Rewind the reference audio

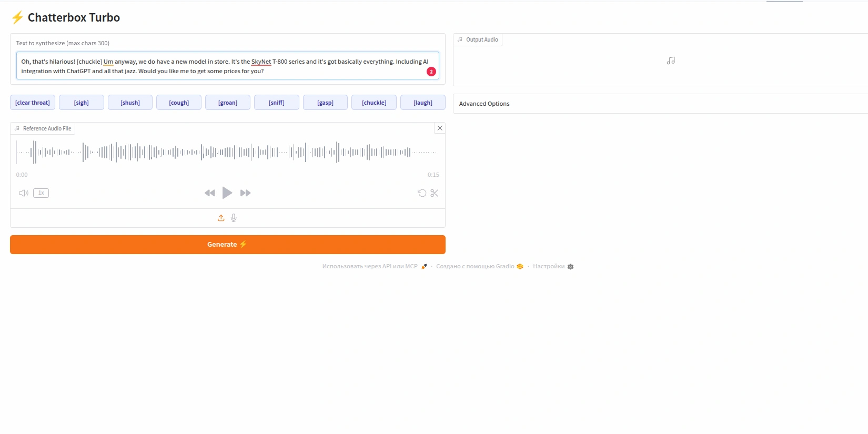[x=209, y=193]
